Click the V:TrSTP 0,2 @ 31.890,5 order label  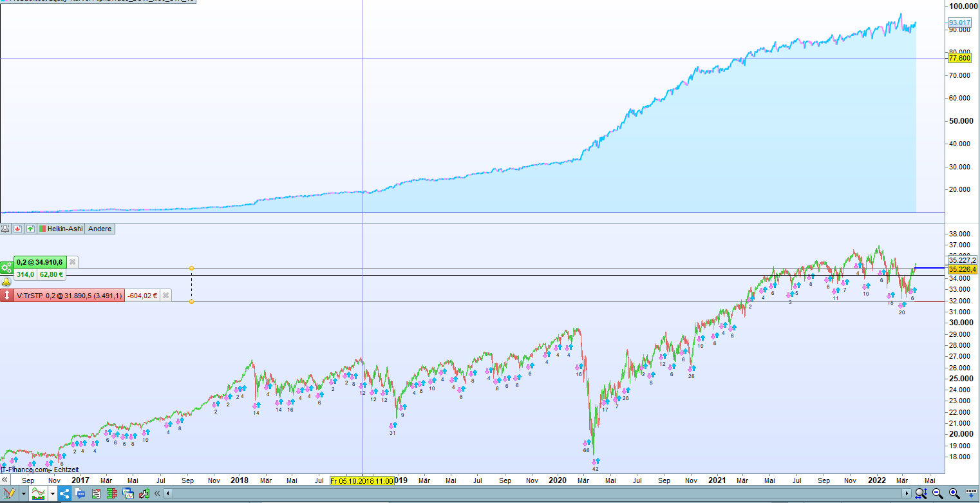click(x=69, y=296)
